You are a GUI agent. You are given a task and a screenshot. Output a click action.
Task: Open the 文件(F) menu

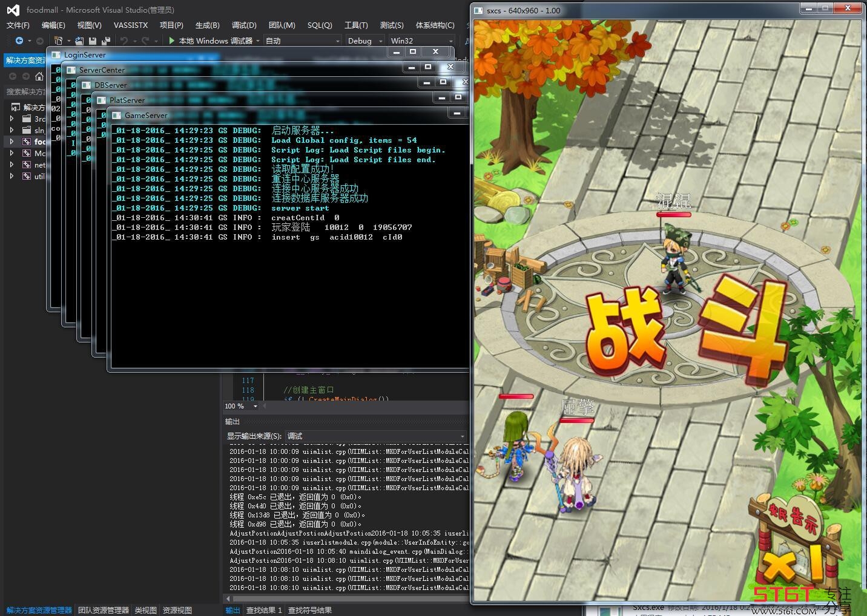18,25
